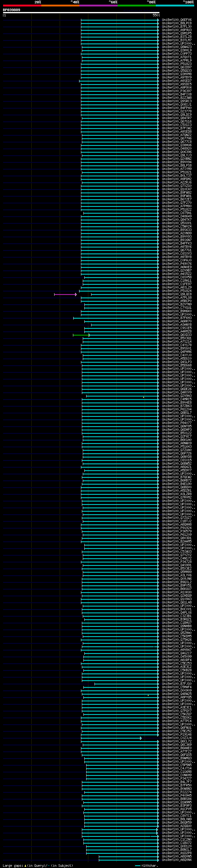Open hit UniRef100_Q9M1P5
Viewport: 197px width, 868px height.
pos(177,33)
